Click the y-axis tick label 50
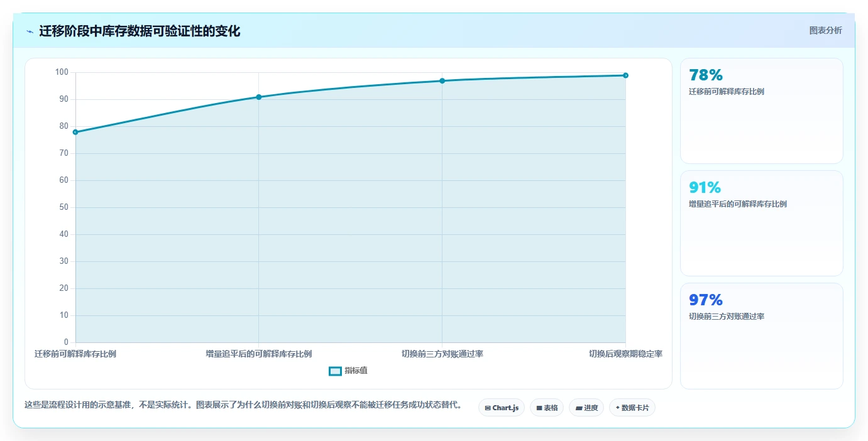Image resolution: width=868 pixels, height=441 pixels. pos(63,207)
